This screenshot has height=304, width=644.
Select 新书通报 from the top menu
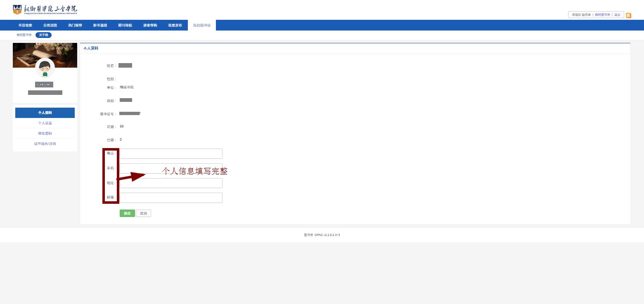tap(100, 25)
